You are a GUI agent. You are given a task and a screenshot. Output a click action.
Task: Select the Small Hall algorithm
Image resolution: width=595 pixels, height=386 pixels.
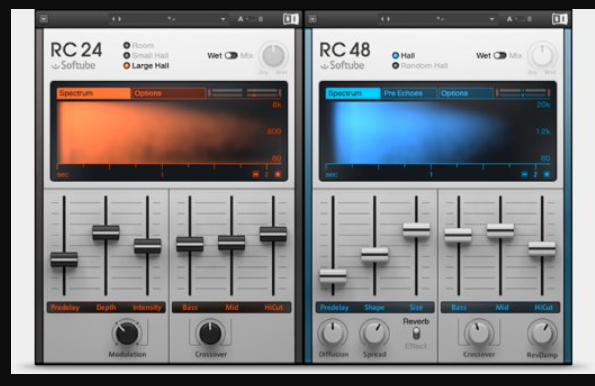pyautogui.click(x=146, y=55)
